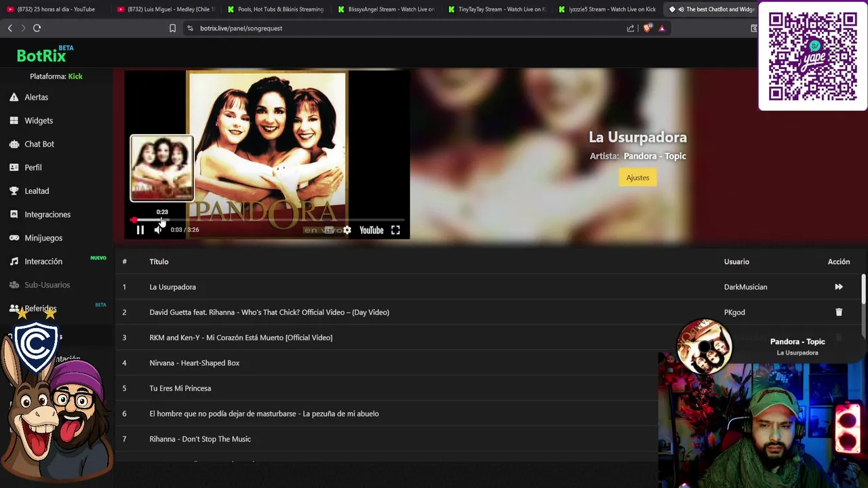This screenshot has width=868, height=488.
Task: Click user PKgod in the list
Action: [x=734, y=312]
